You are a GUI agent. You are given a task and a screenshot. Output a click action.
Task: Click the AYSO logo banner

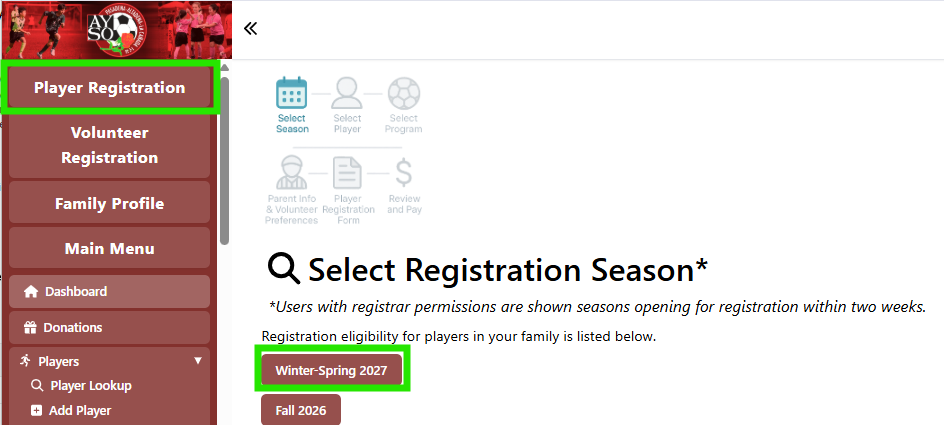[116, 29]
